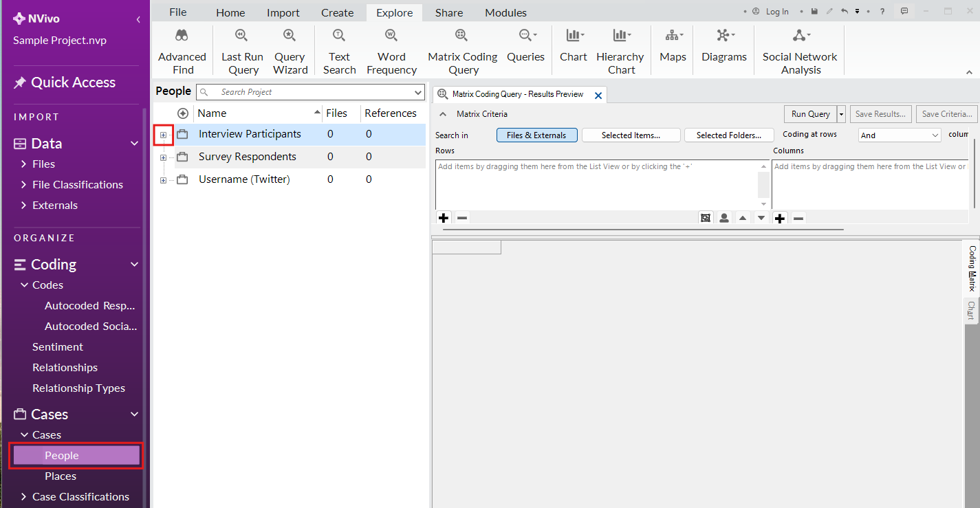The height and width of the screenshot is (508, 980).
Task: Open the And operator dropdown
Action: [x=899, y=135]
